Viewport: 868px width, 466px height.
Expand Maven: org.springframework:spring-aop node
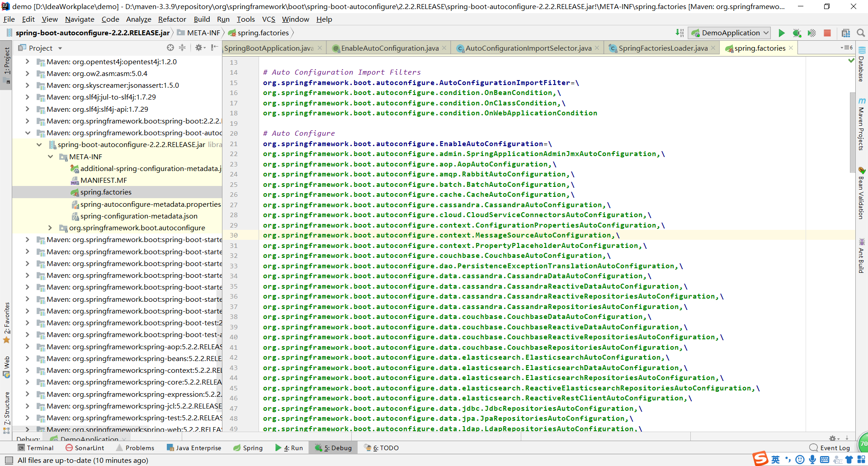(x=27, y=347)
